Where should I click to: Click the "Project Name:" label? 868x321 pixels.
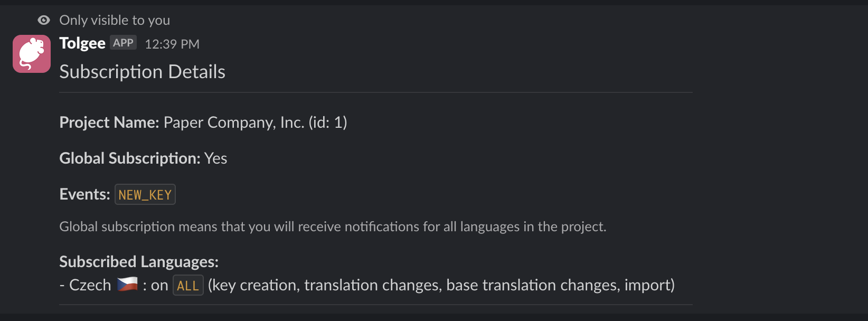tap(109, 122)
